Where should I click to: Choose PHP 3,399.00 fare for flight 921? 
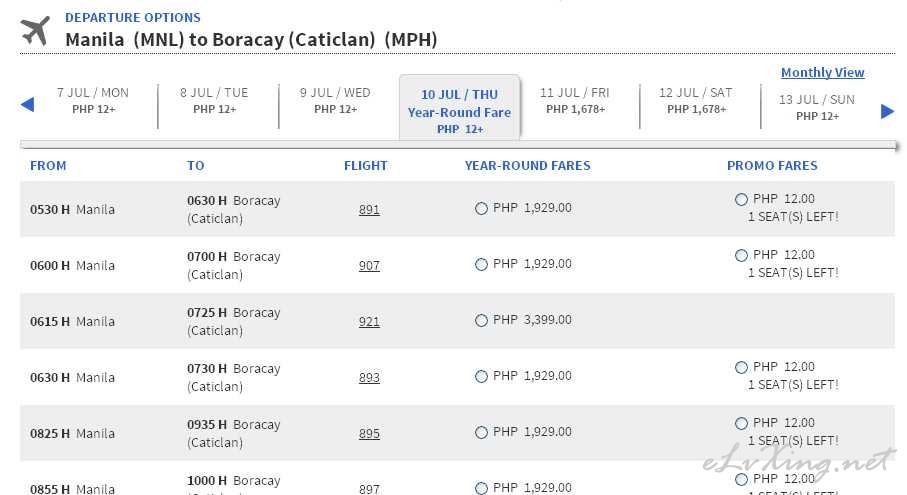(481, 320)
